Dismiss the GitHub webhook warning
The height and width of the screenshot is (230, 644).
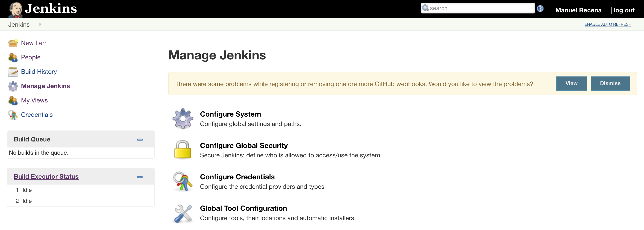610,83
